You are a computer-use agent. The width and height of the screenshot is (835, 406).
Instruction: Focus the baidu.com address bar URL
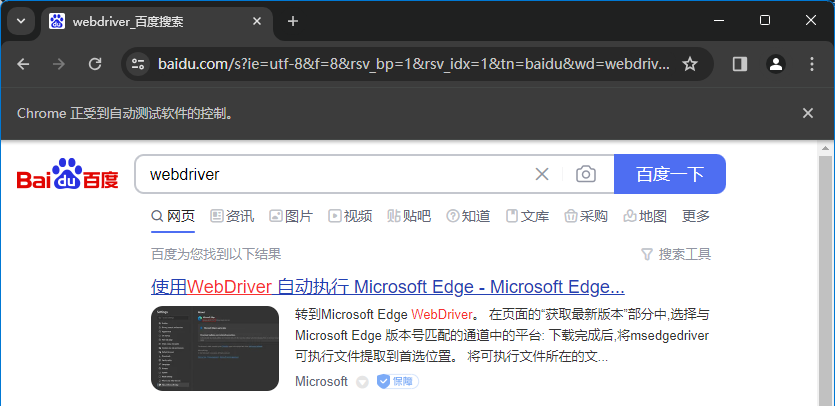[413, 64]
